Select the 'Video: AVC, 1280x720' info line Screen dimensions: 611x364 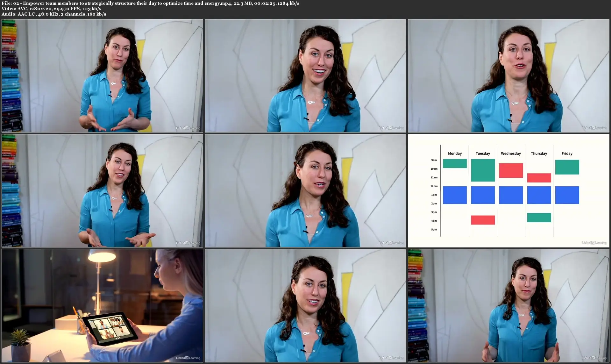click(x=51, y=9)
